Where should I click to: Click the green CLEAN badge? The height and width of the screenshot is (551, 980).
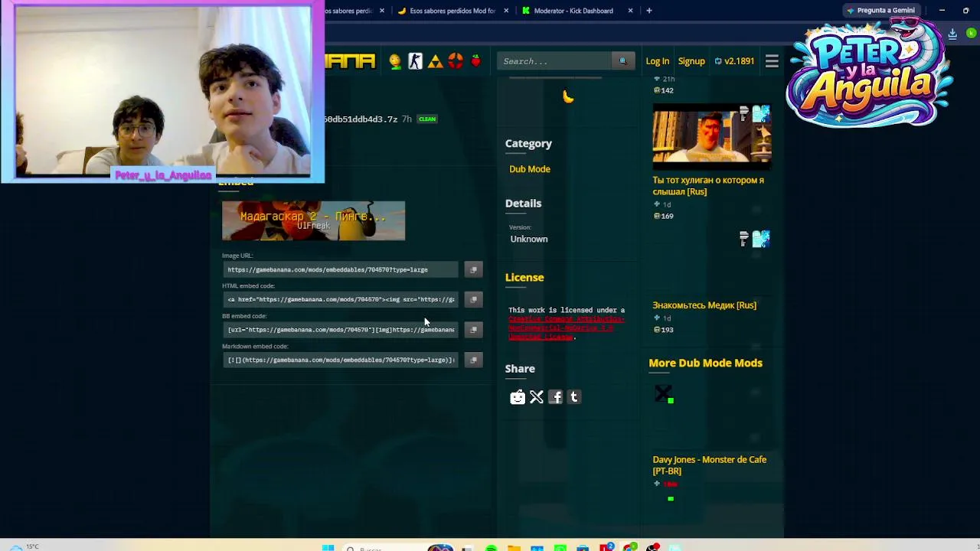[x=427, y=119]
